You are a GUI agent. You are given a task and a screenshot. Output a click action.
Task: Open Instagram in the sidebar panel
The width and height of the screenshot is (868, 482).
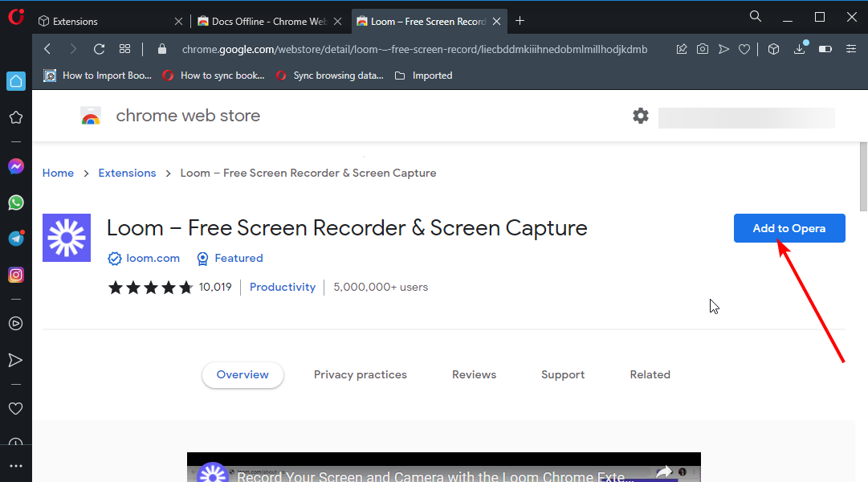(x=16, y=275)
